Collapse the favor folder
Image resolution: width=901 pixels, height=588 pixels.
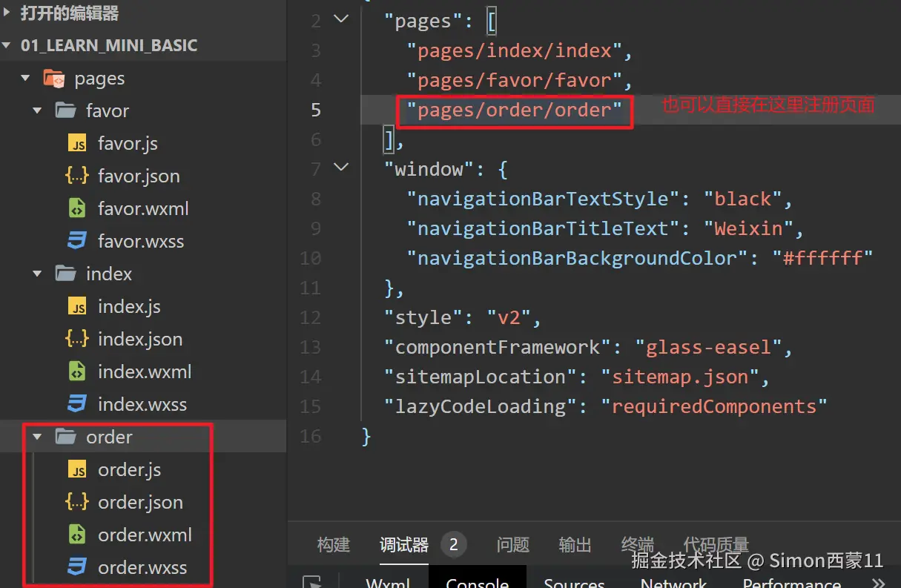click(37, 110)
